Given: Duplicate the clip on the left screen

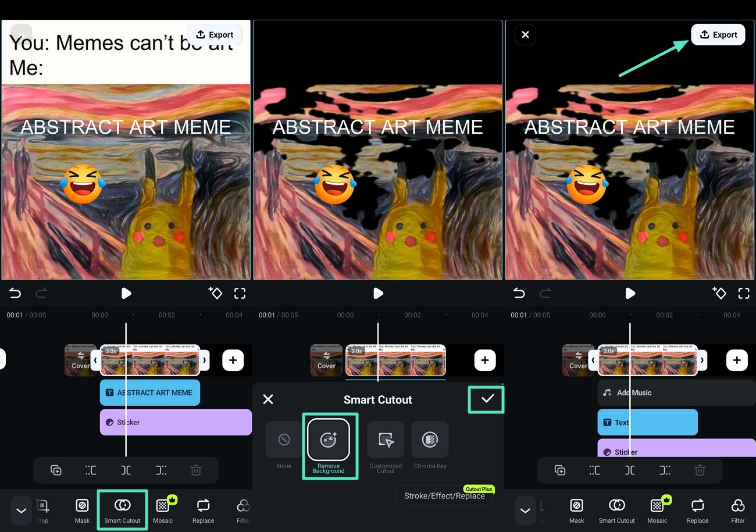Looking at the screenshot, I should pyautogui.click(x=56, y=470).
